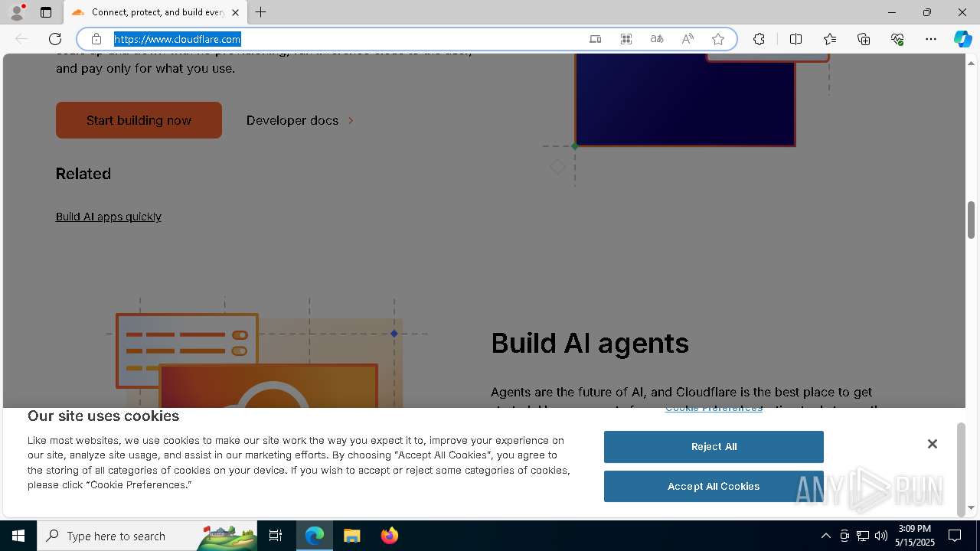Viewport: 980px width, 551px height.
Task: Open the tab actions menu icon
Action: pyautogui.click(x=46, y=12)
